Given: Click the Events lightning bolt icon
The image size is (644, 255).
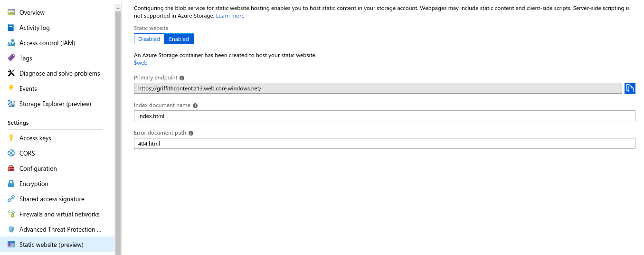Looking at the screenshot, I should pos(11,88).
